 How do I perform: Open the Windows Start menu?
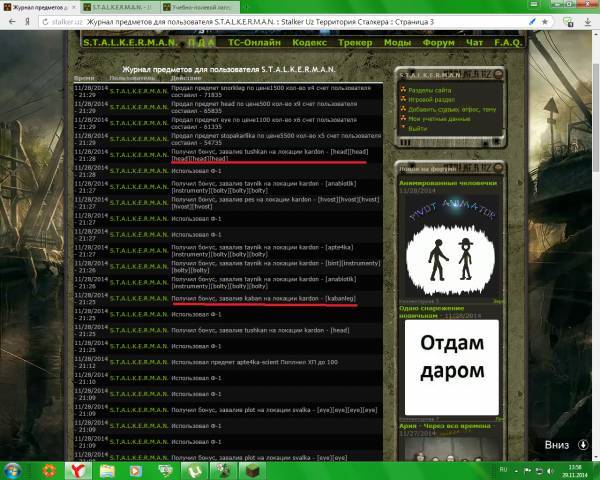14,469
